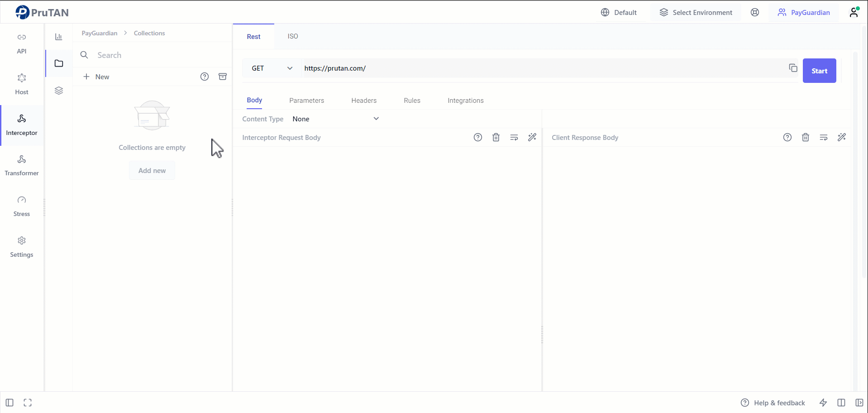Select the Interceptor sidebar item
The height and width of the screenshot is (413, 868).
point(22,125)
